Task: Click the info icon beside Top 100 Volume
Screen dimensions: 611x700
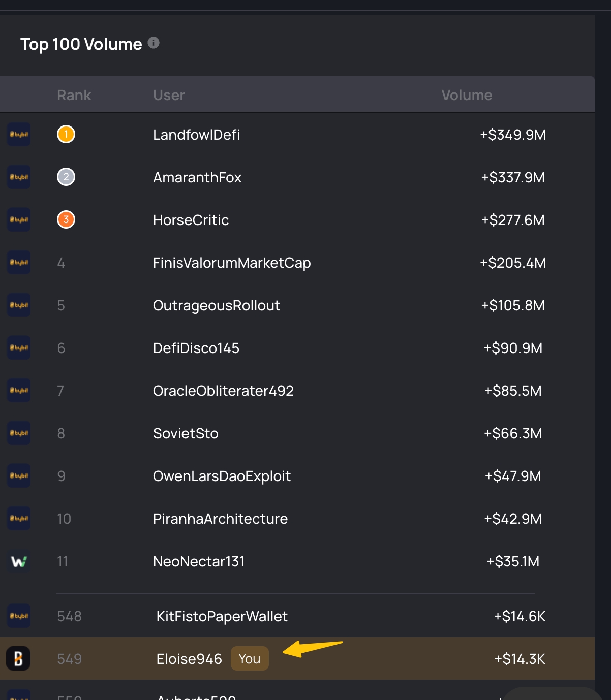Action: point(154,43)
